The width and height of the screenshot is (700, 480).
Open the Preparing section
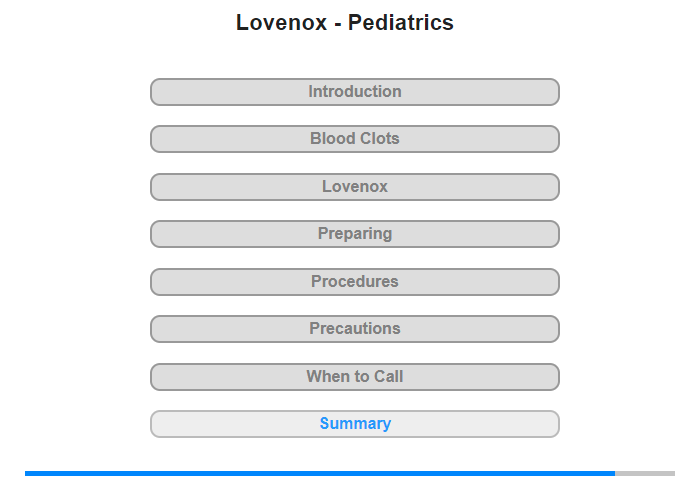pyautogui.click(x=354, y=234)
